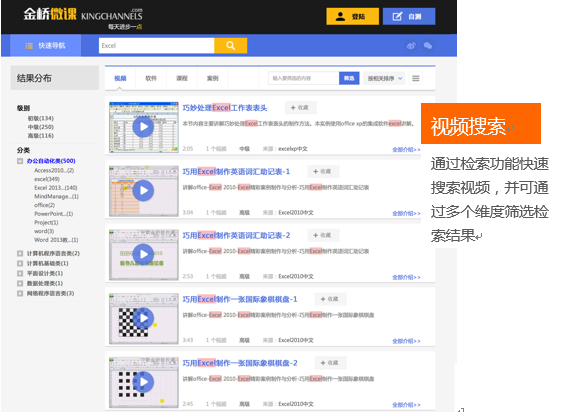The image size is (562, 412).
Task: Play the 英语词汇助记表-1 video
Action: [x=143, y=191]
